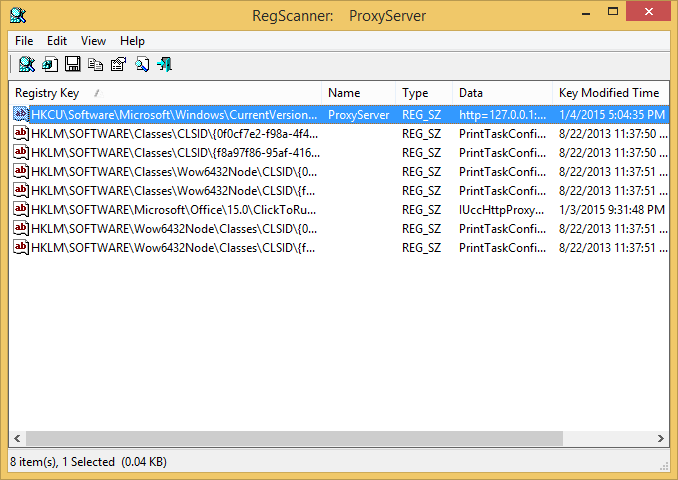Click PrintTaskConfi... data in f8a97f86 row
Viewport: 678px width, 480px height.
[502, 153]
